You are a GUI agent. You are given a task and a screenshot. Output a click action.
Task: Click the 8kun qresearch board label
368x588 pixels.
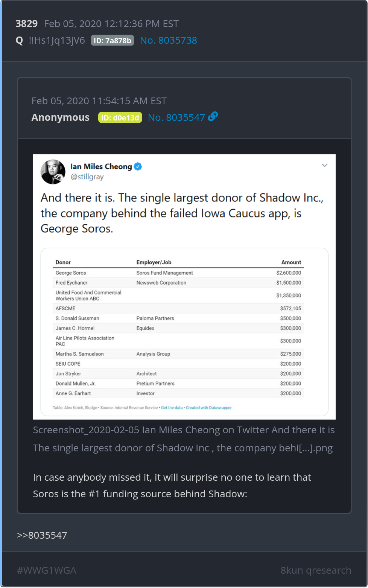click(316, 570)
